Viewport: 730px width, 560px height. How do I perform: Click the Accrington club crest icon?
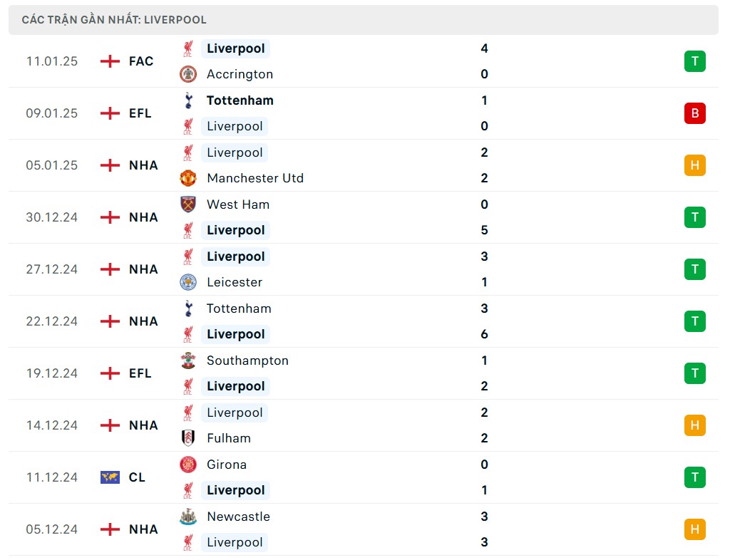click(188, 74)
